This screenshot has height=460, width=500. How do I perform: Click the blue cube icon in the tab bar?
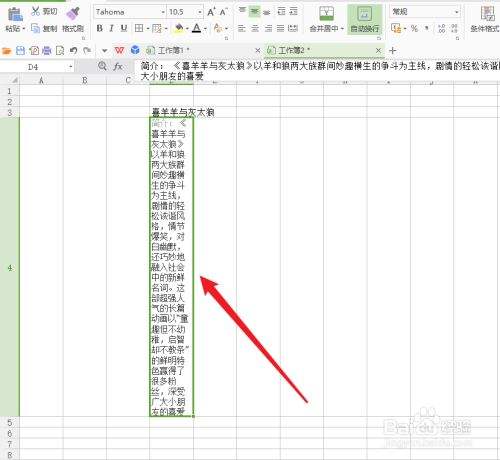135,50
